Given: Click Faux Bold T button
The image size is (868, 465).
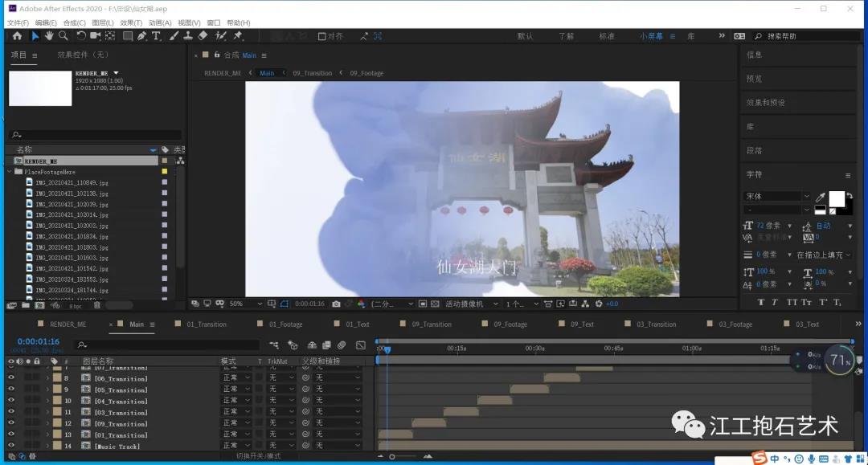Looking at the screenshot, I should point(760,302).
